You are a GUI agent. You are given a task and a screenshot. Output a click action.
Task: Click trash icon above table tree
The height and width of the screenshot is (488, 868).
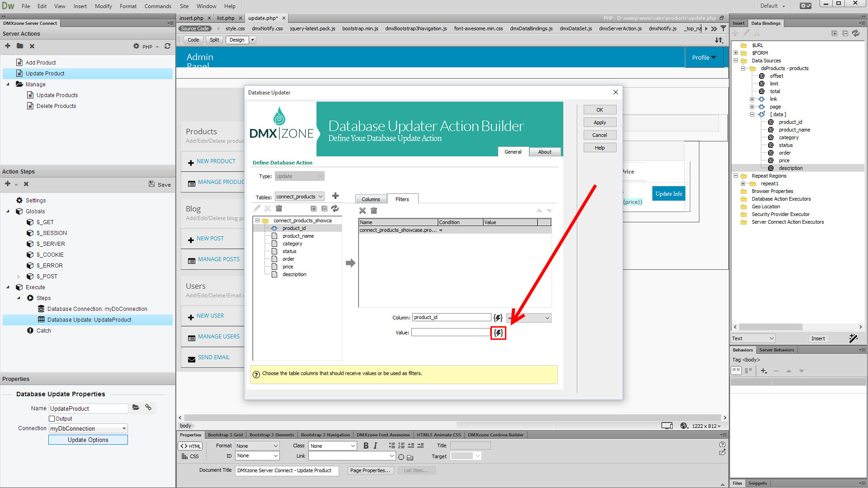coord(279,208)
